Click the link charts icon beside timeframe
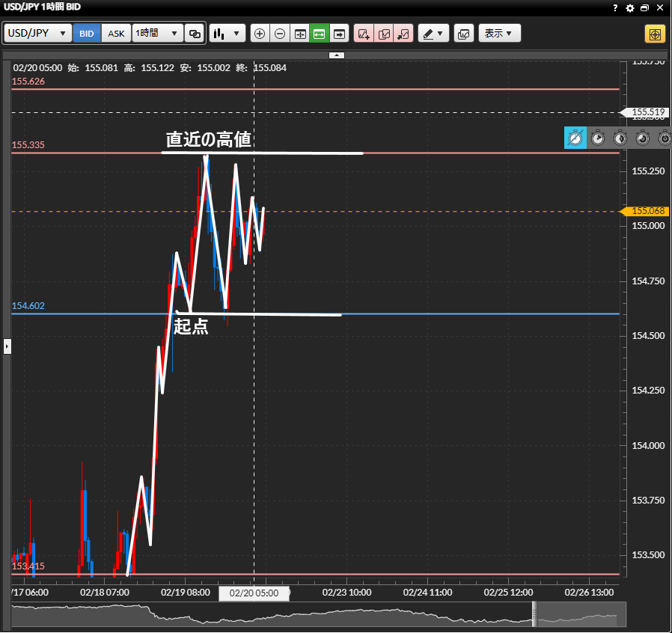Image resolution: width=672 pixels, height=633 pixels. [x=195, y=34]
